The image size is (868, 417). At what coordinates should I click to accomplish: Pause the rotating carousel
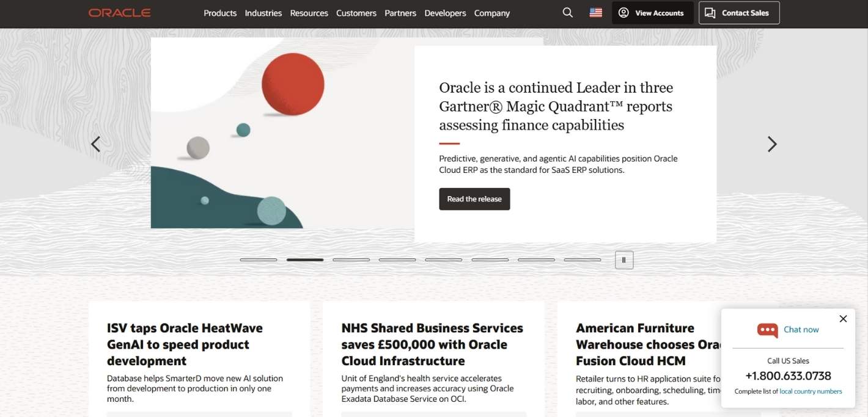(623, 259)
